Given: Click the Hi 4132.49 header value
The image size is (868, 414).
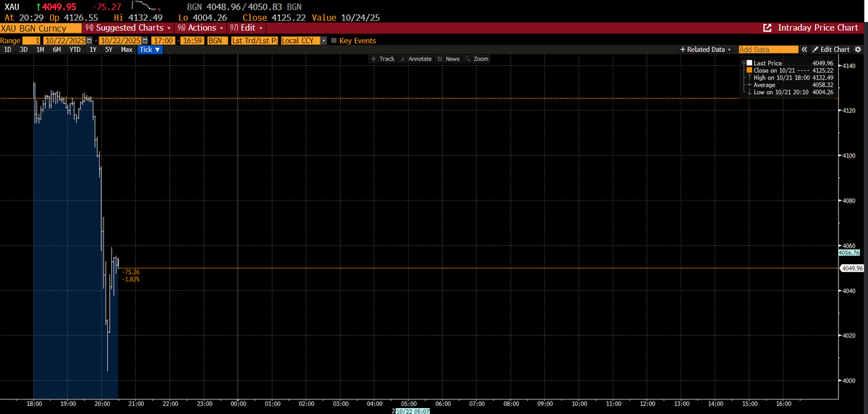Looking at the screenshot, I should pyautogui.click(x=137, y=17).
